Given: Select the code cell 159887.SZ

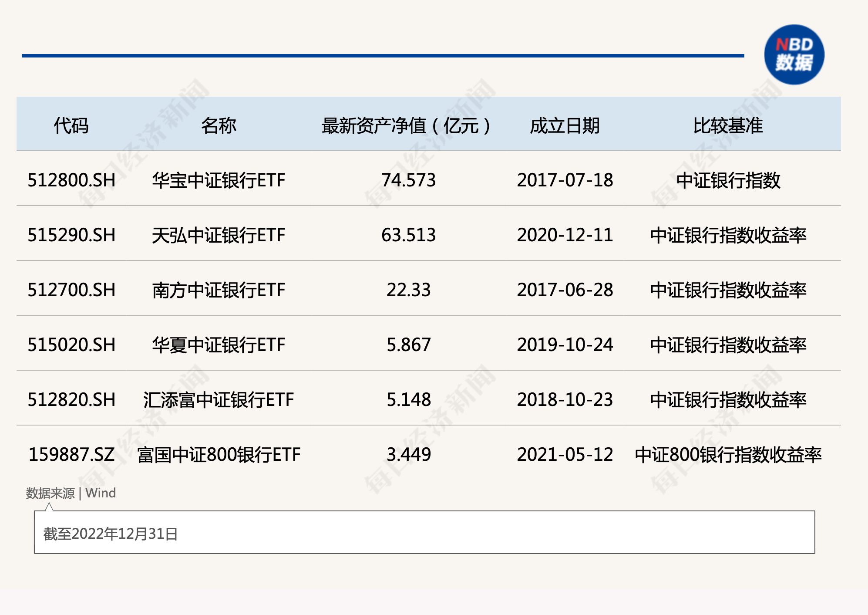Looking at the screenshot, I should pyautogui.click(x=71, y=454).
